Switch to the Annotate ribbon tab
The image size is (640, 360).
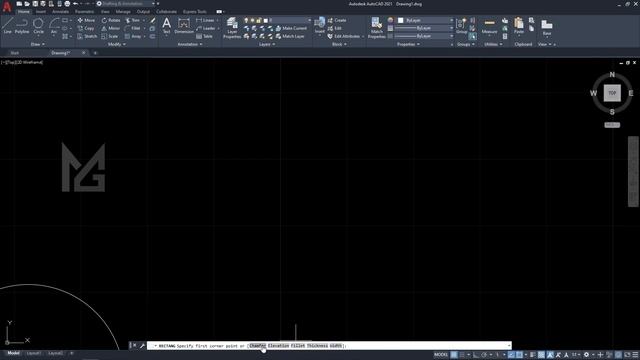(60, 12)
